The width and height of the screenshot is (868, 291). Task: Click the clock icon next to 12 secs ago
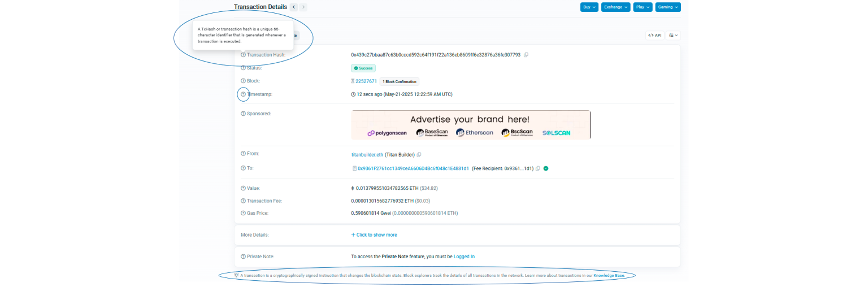point(353,94)
